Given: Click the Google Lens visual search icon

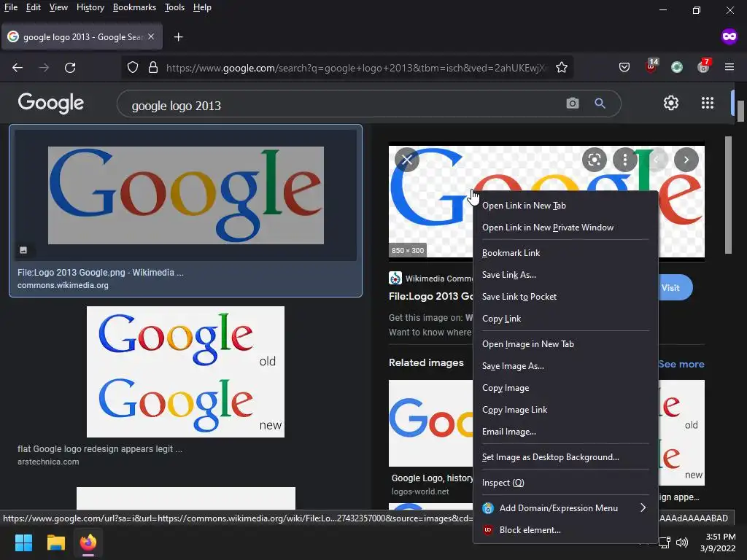Looking at the screenshot, I should pos(594,160).
